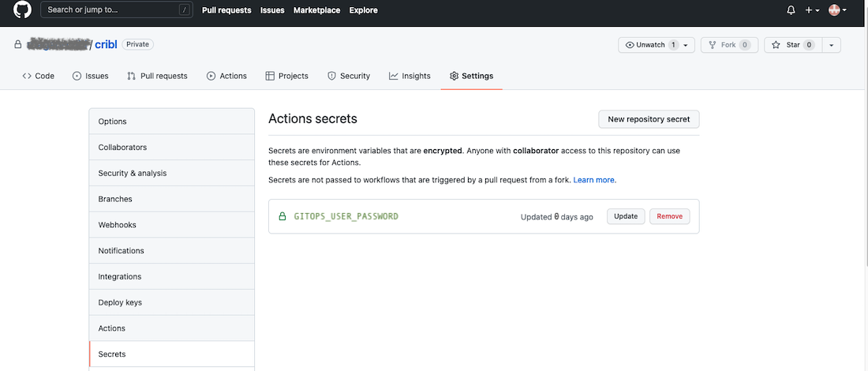This screenshot has height=371, width=868.
Task: Update the GITOPS_USER_PASSWORD secret
Action: [x=626, y=216]
